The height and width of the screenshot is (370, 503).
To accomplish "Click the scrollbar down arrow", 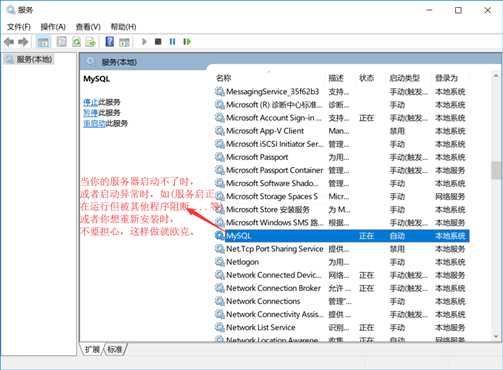I will coord(496,337).
